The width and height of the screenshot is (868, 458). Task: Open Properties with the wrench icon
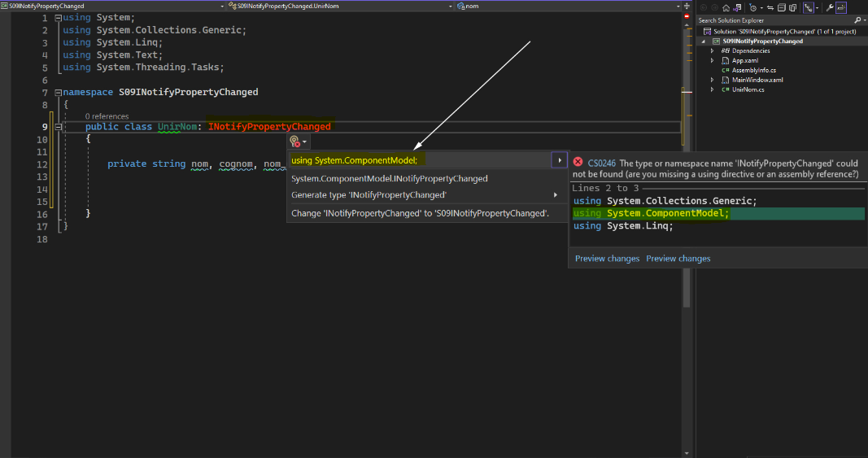(829, 7)
